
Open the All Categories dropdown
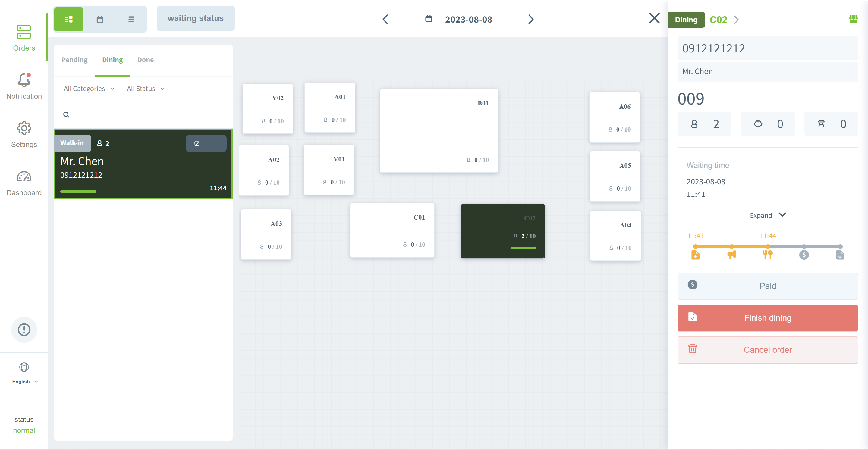click(89, 89)
